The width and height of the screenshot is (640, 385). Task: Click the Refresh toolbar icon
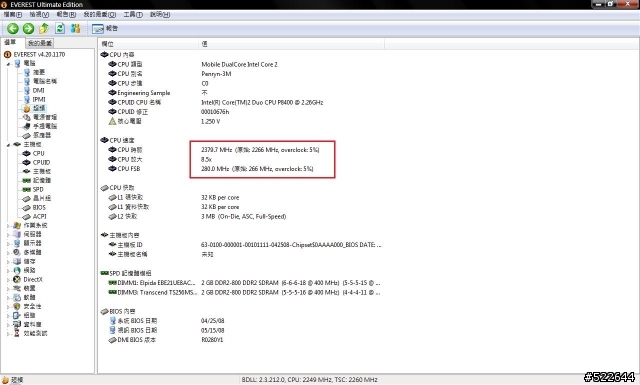pyautogui.click(x=60, y=28)
